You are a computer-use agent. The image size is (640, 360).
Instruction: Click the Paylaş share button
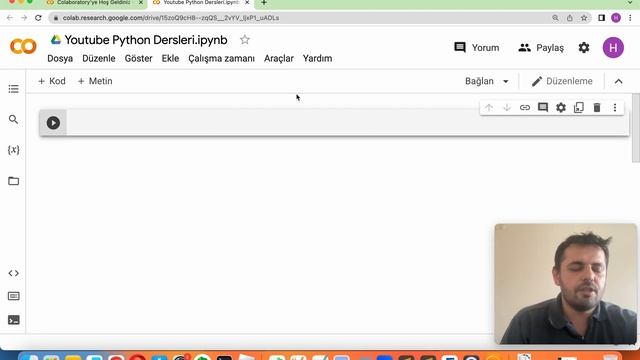pyautogui.click(x=541, y=48)
